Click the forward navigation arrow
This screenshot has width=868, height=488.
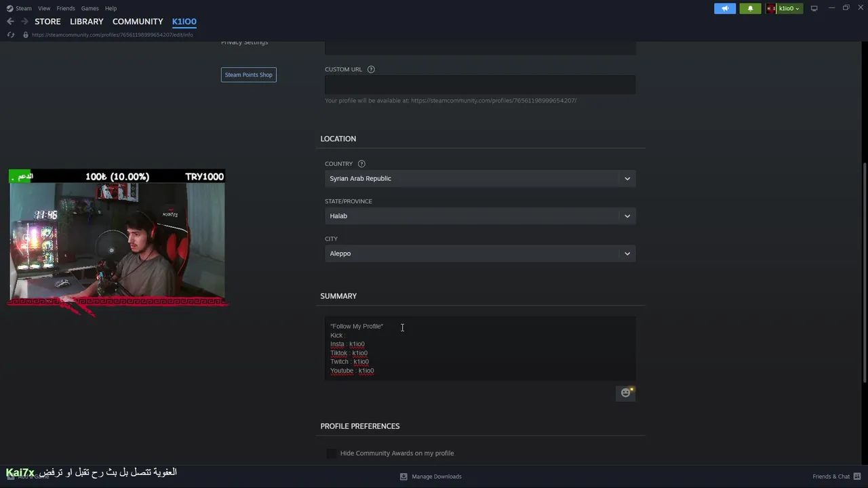point(24,22)
